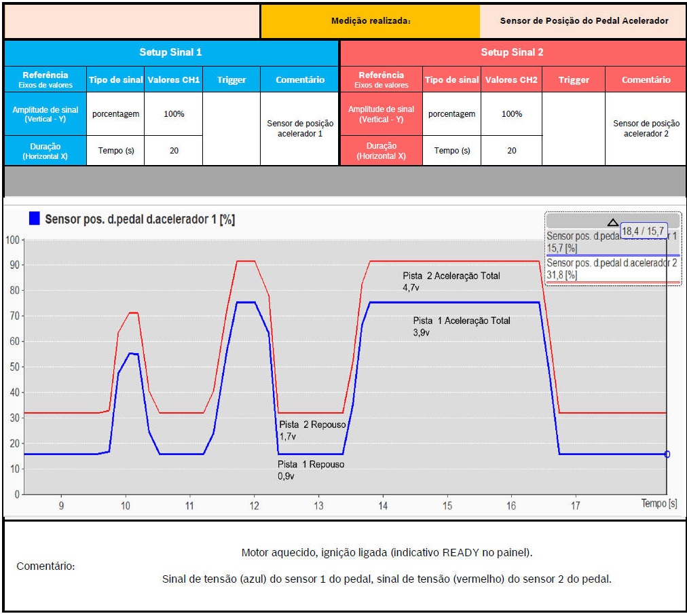Select the 18,4 / 15,7 cursor value box
This screenshot has width=687, height=616.
[643, 232]
